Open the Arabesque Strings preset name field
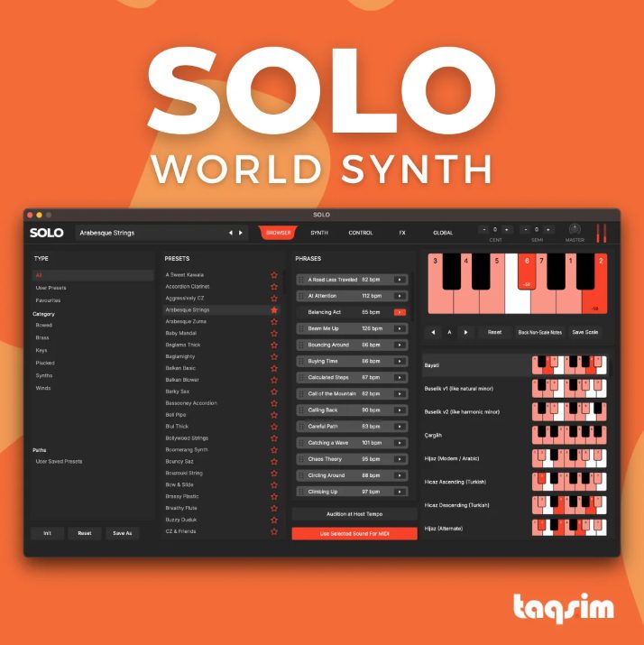The width and height of the screenshot is (644, 645). click(x=149, y=233)
